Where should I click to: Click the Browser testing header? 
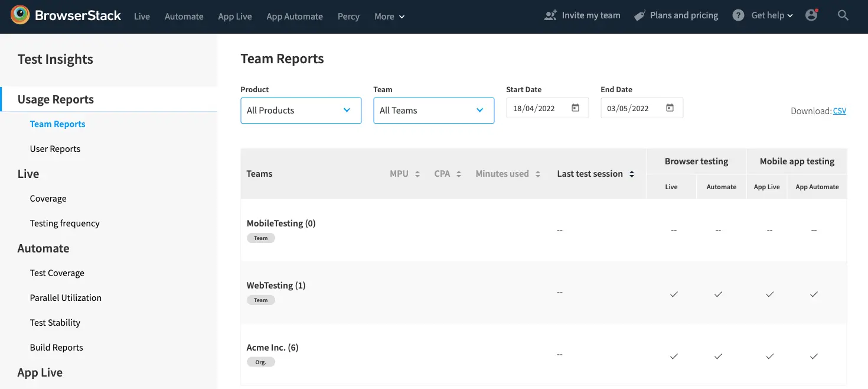click(x=696, y=161)
